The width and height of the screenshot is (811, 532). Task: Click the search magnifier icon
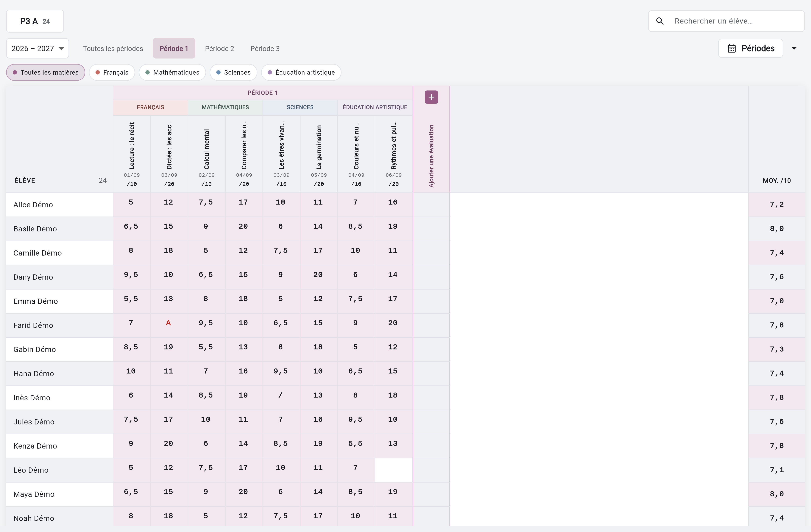(x=660, y=21)
